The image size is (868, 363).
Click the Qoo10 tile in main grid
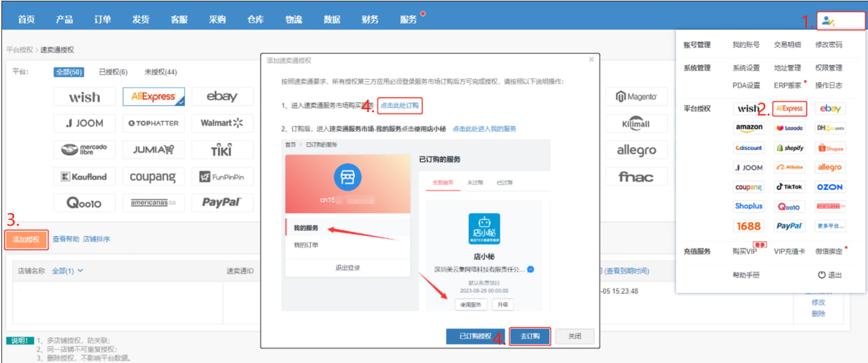85,203
